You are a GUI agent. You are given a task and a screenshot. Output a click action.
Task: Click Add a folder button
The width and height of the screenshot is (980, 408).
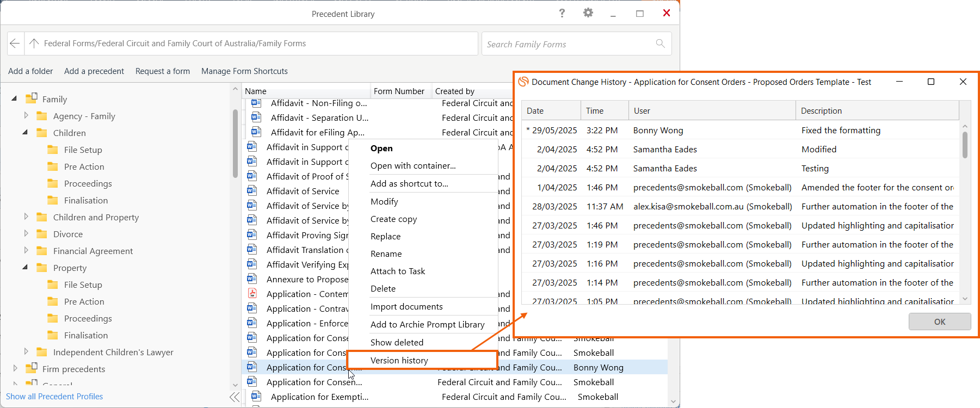30,71
